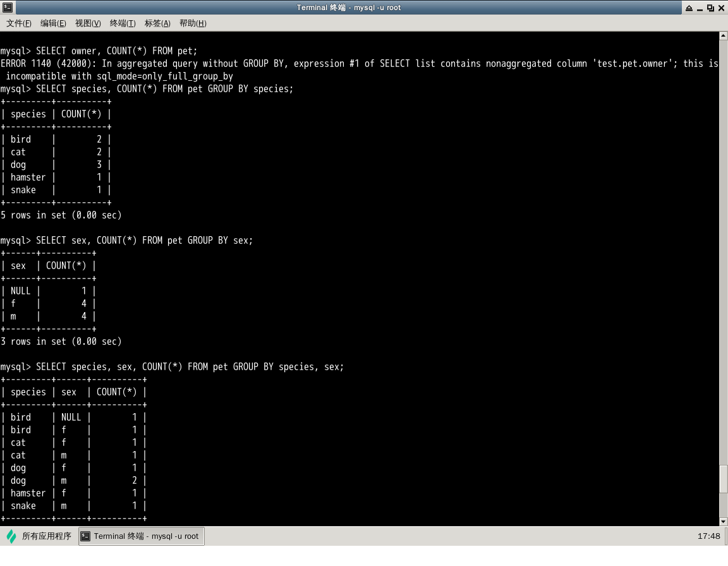Open the 编辑(E) menu

coord(53,23)
